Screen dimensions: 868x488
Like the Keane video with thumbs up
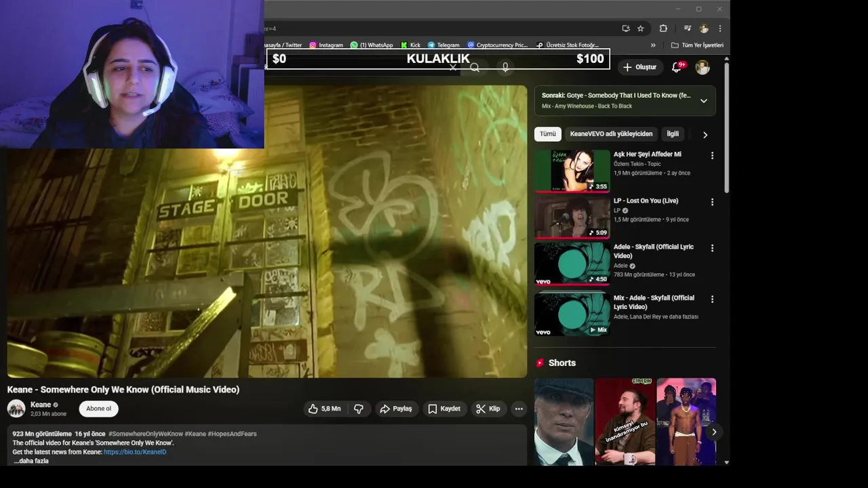pyautogui.click(x=325, y=409)
